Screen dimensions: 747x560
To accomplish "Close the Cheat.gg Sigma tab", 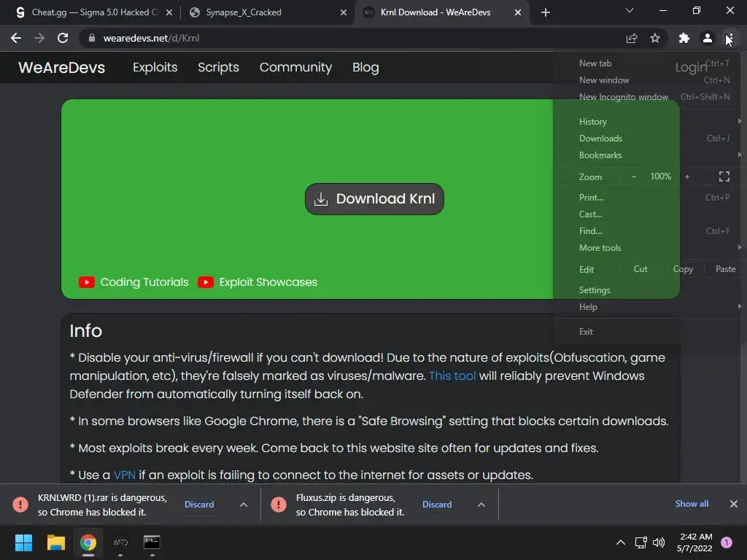I will [x=169, y=12].
